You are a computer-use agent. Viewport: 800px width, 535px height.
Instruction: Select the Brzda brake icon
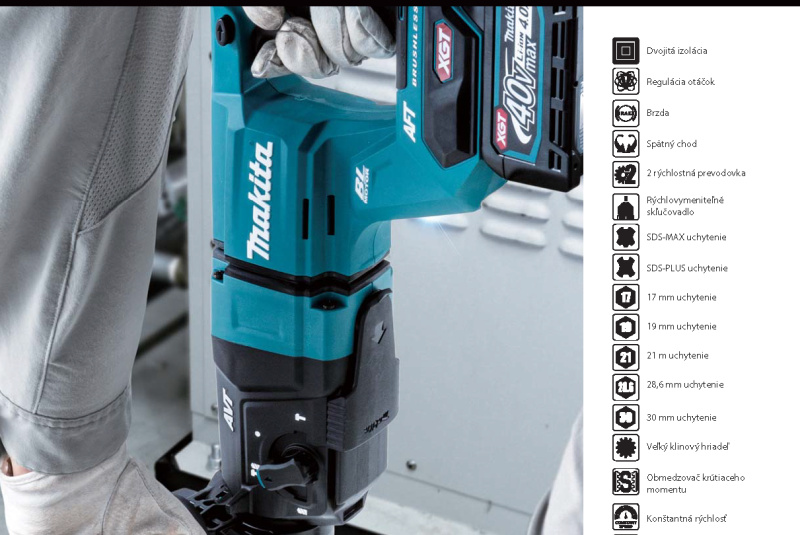626,113
